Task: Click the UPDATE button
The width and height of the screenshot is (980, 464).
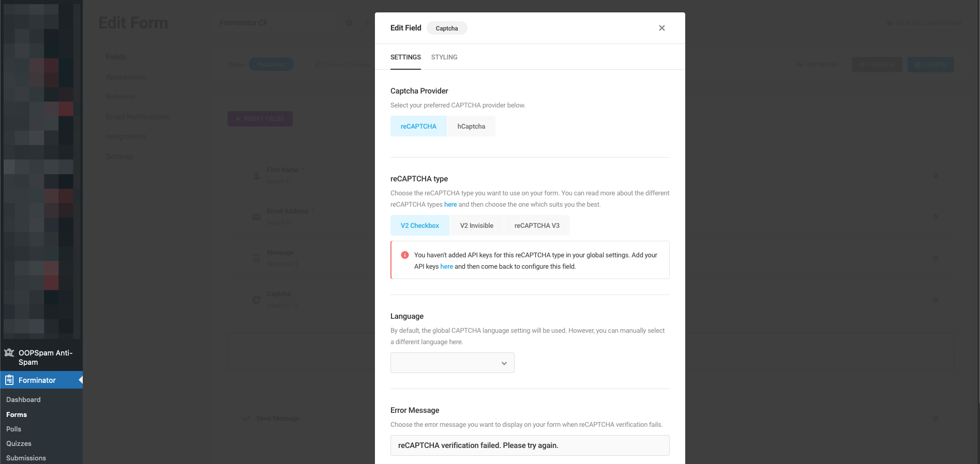Action: 931,65
